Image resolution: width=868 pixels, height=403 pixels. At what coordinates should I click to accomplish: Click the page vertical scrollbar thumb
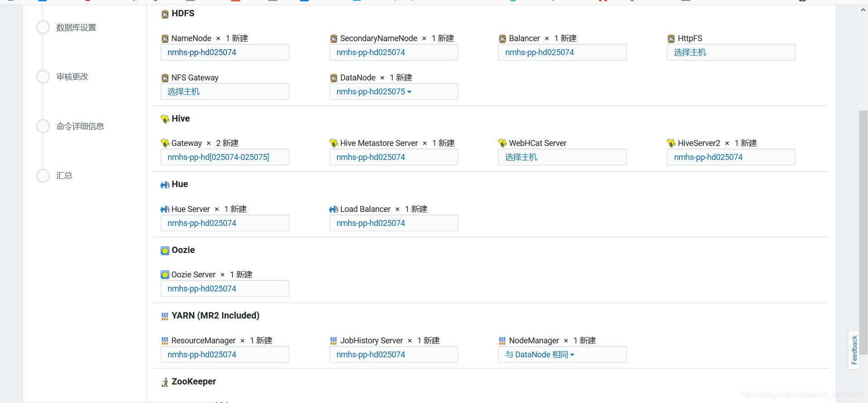863,232
